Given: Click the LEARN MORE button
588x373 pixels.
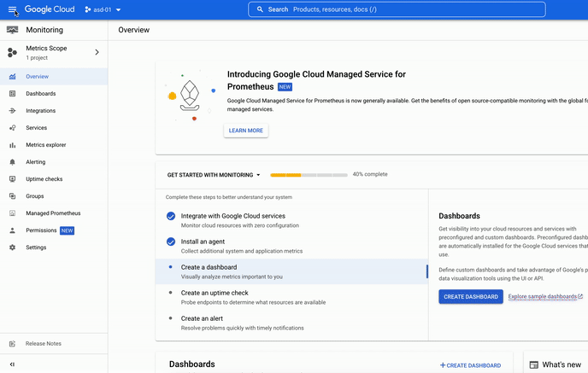Looking at the screenshot, I should (246, 131).
